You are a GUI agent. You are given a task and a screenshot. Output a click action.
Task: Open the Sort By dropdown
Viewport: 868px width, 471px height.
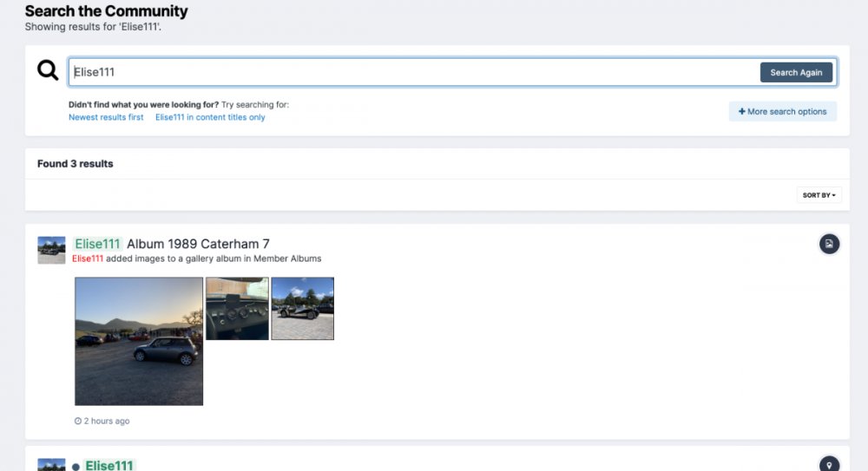(x=819, y=195)
